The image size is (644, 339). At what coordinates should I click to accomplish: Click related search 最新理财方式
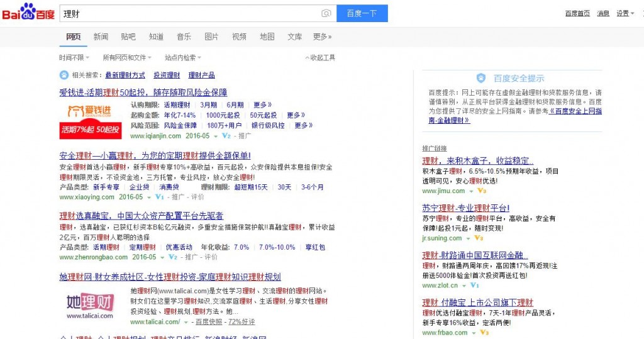tap(125, 75)
